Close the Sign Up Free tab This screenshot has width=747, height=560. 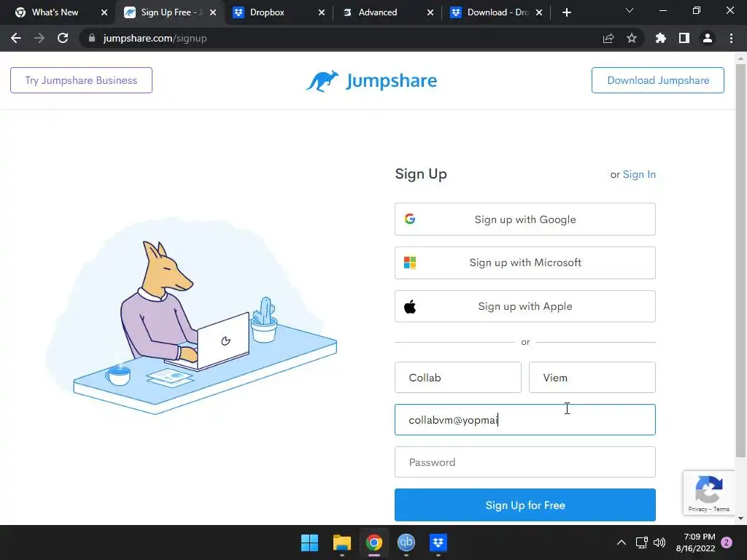(213, 12)
